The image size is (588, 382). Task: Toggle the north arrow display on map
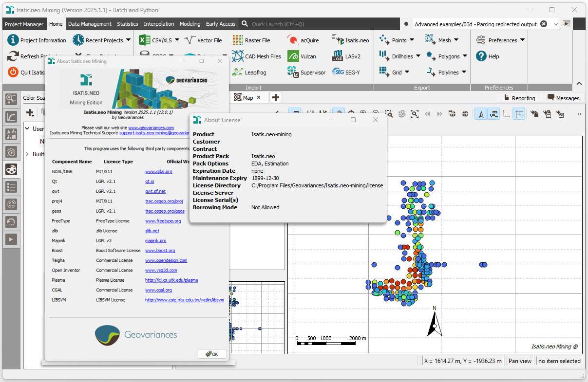(x=481, y=114)
